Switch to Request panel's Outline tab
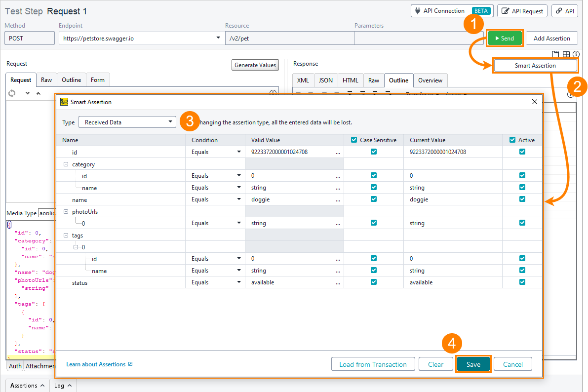 [x=71, y=80]
